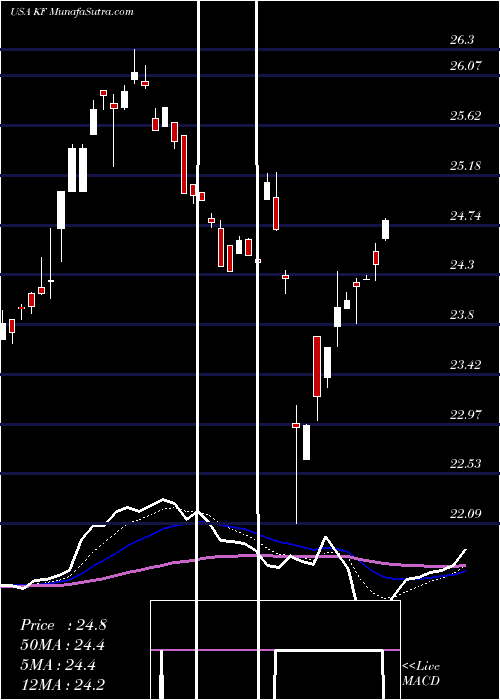Click the '50MA : 24.4' readout
This screenshot has width=500, height=700.
pos(63,645)
